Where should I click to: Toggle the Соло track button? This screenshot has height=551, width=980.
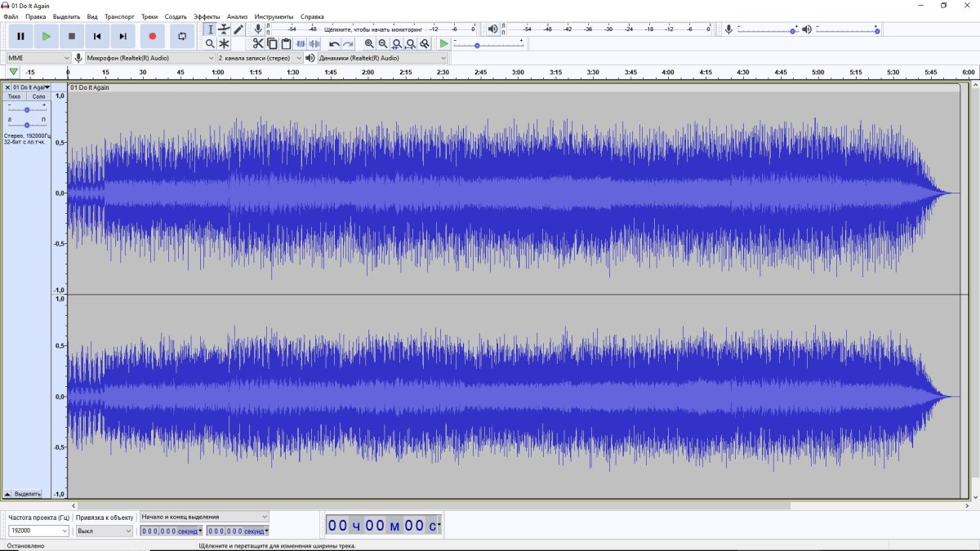coord(38,96)
